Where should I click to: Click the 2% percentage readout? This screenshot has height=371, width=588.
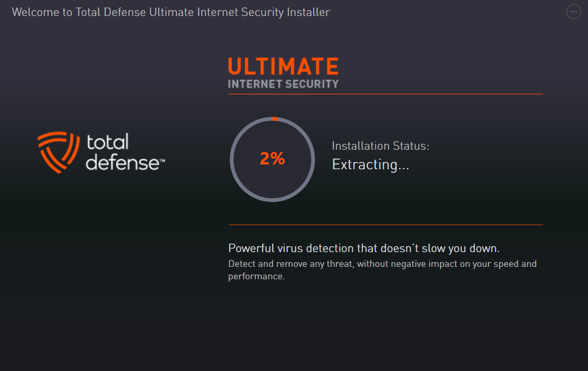coord(272,159)
